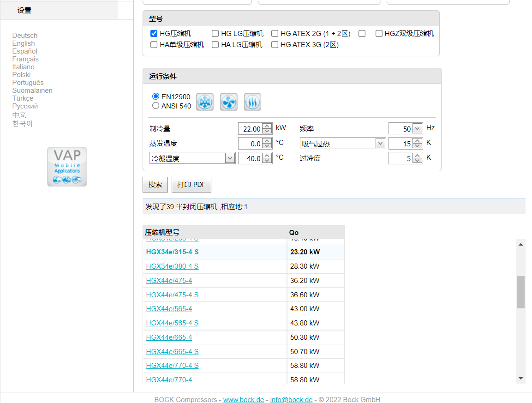Decrease superheat 15 K with down arrow

click(x=418, y=146)
